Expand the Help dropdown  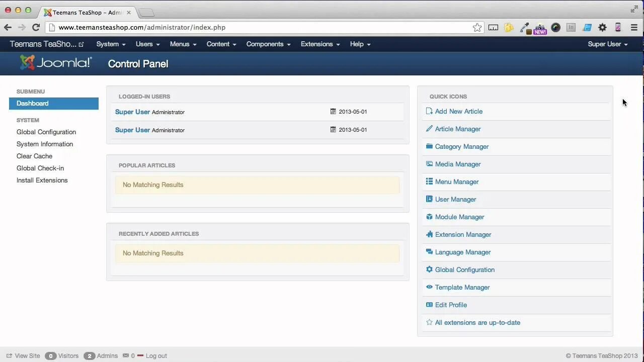click(x=360, y=44)
